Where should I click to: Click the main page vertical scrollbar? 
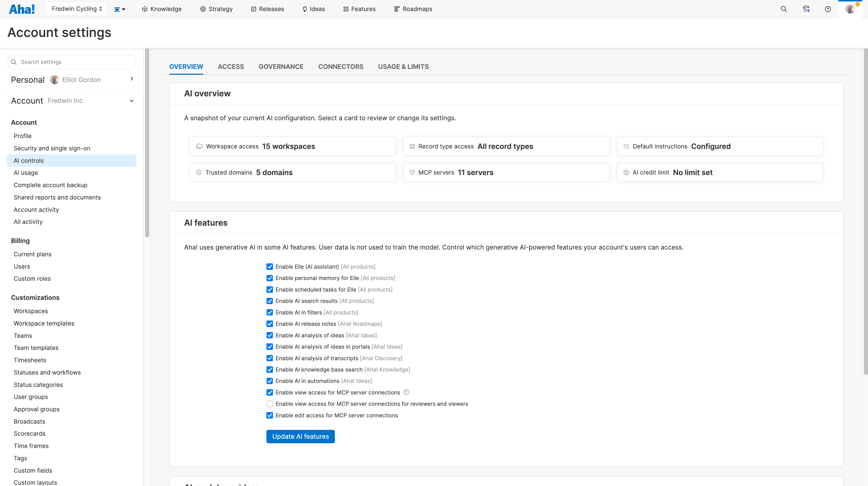click(x=866, y=212)
